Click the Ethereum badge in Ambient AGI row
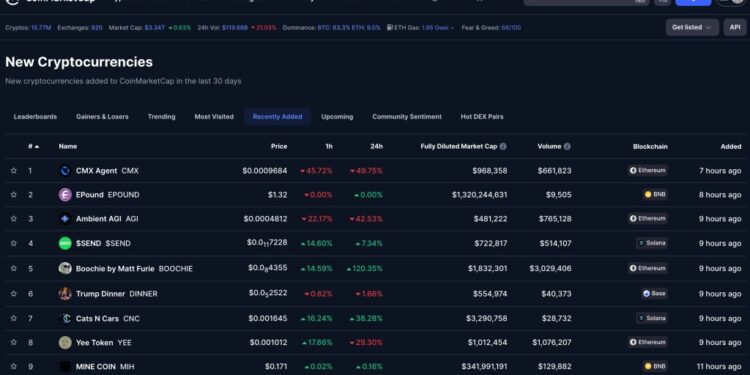 648,218
